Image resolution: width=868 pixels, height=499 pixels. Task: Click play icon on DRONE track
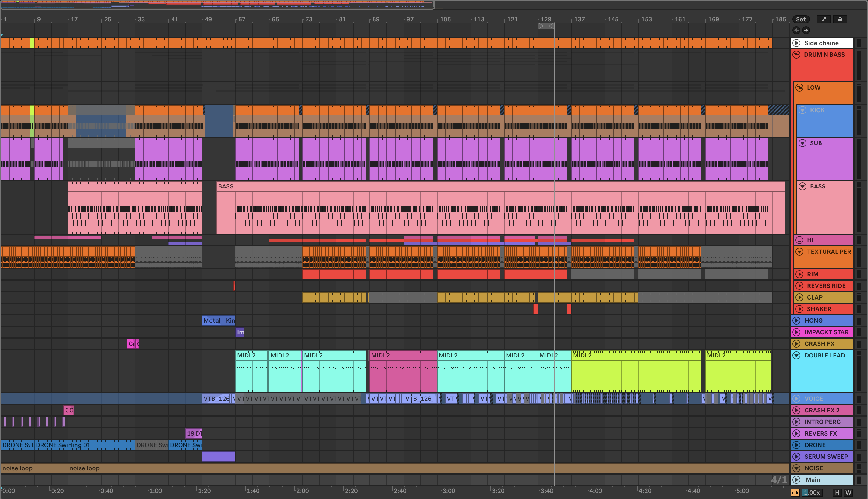pyautogui.click(x=796, y=445)
